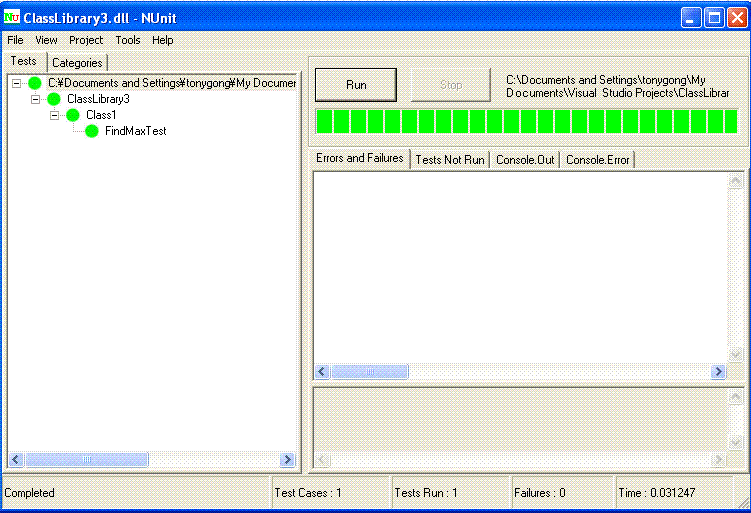Click the Test Cases : 1 status

tap(308, 493)
